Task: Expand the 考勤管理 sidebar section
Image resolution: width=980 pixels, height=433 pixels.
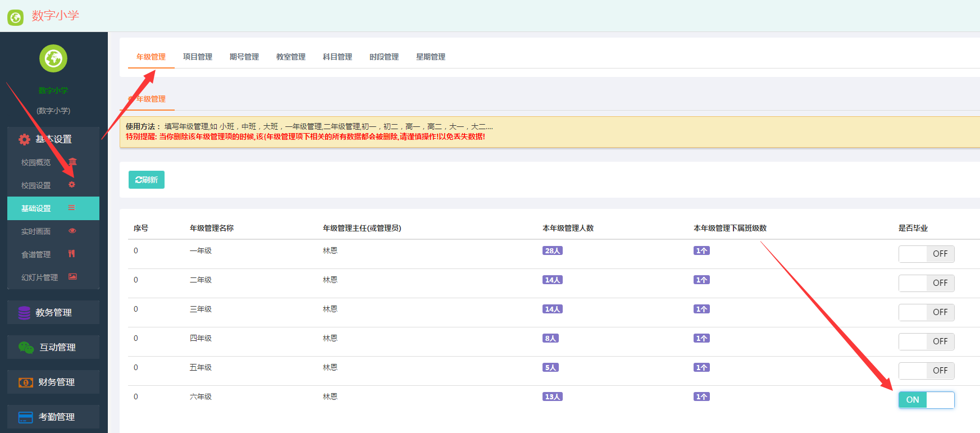Action: [53, 417]
